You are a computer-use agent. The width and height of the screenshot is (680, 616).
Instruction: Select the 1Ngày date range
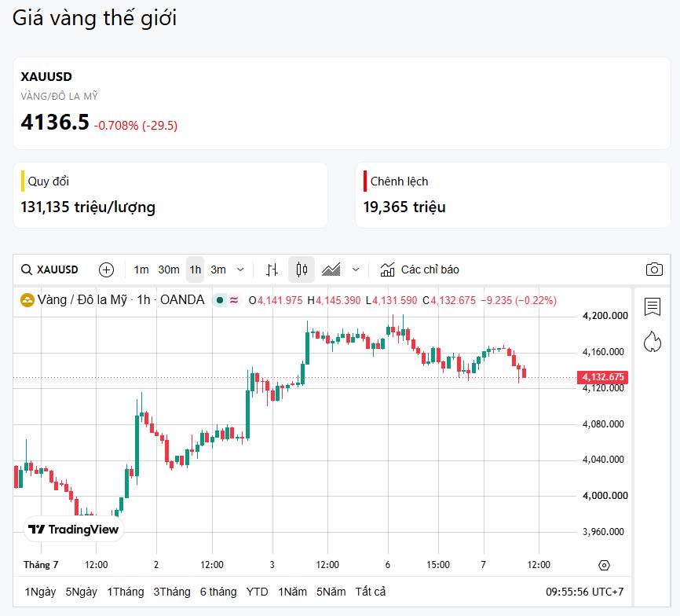click(40, 592)
